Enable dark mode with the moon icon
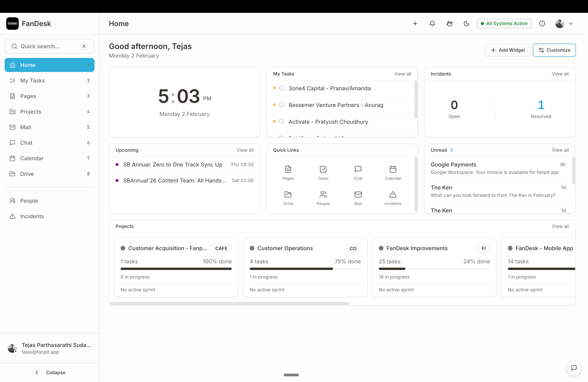Viewport: 588px width, 382px height. pyautogui.click(x=466, y=24)
